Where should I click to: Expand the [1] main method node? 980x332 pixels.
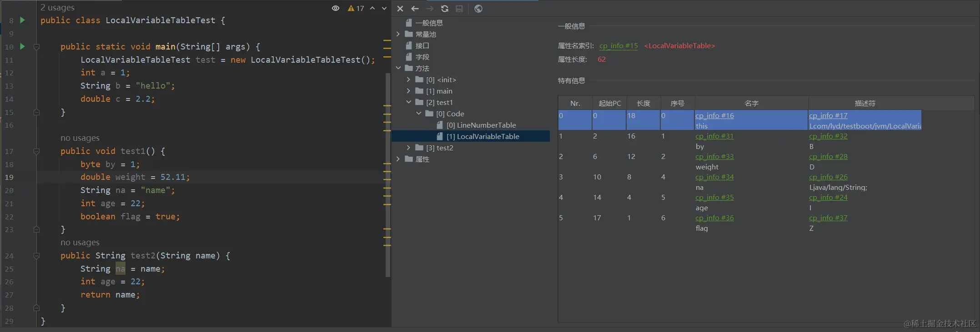[408, 91]
